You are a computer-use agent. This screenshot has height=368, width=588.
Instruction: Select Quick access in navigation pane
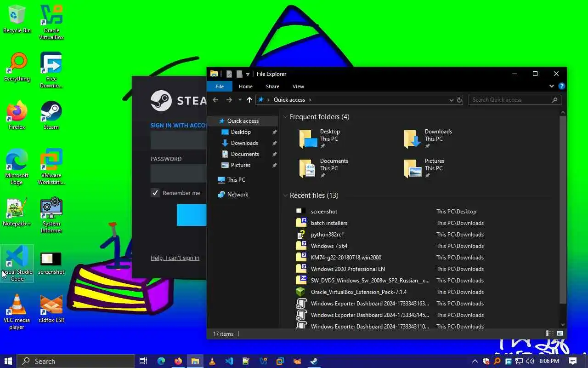pos(243,121)
